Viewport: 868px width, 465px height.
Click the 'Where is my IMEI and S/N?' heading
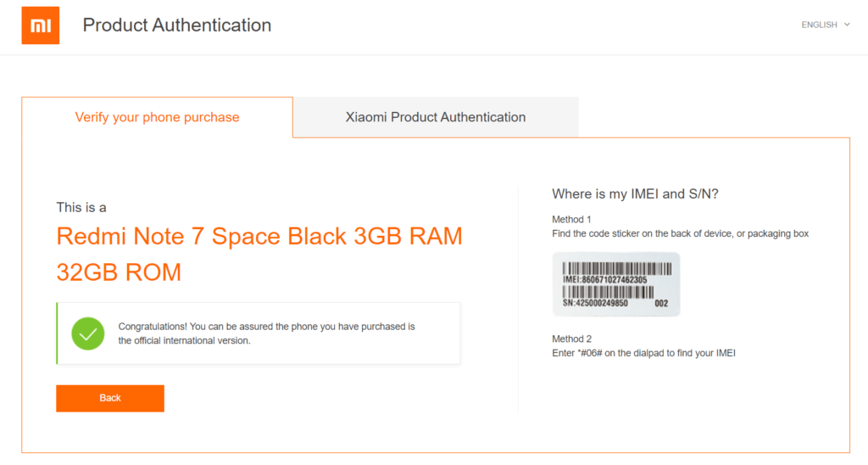point(635,194)
